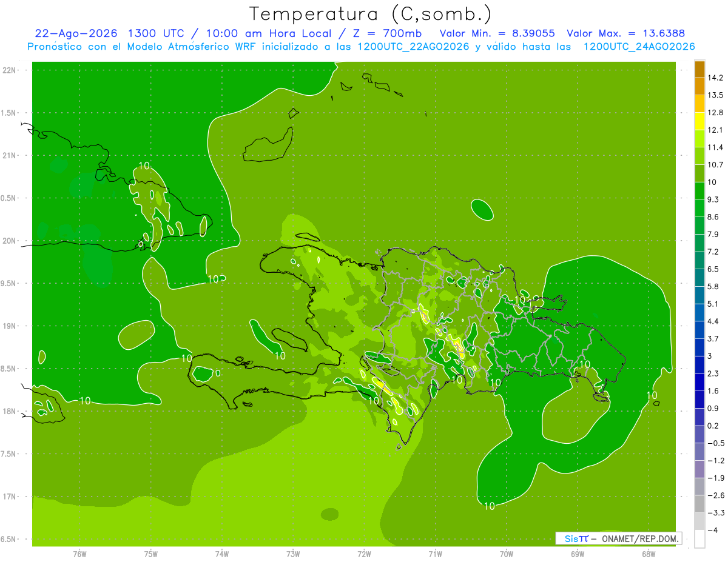Click the '76W' longitude axis label
728x562 pixels.
(x=79, y=554)
